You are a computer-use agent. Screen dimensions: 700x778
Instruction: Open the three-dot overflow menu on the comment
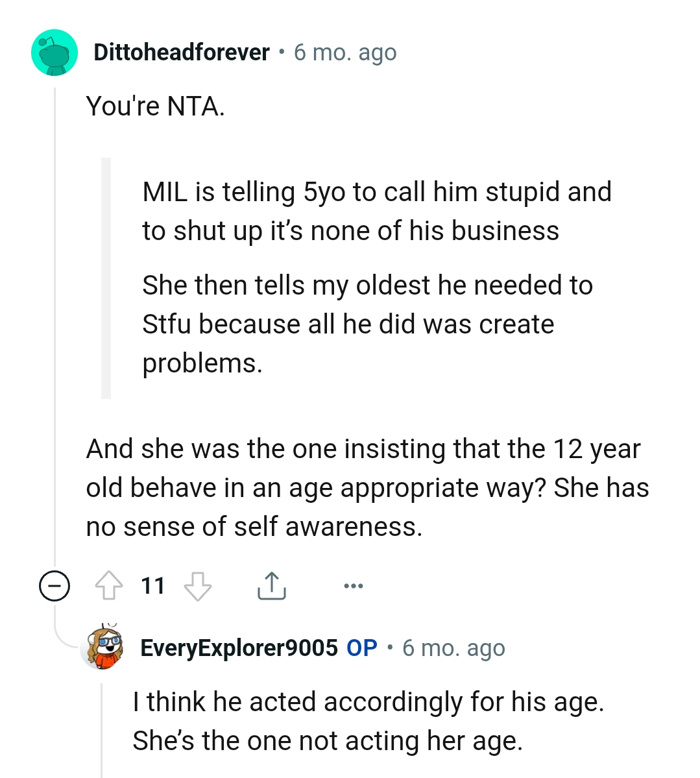[x=352, y=585]
